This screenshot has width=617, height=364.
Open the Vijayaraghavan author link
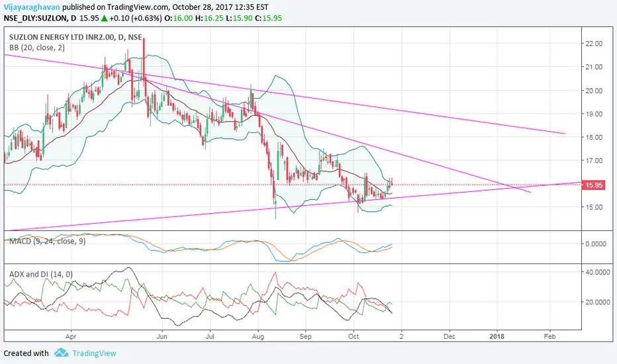pos(32,7)
